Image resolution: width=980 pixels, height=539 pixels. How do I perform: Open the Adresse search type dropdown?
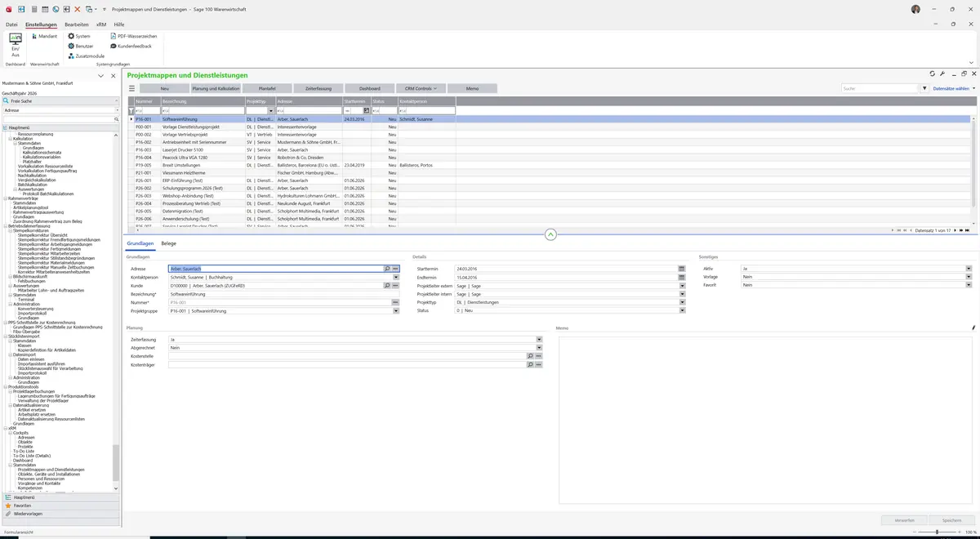(117, 109)
